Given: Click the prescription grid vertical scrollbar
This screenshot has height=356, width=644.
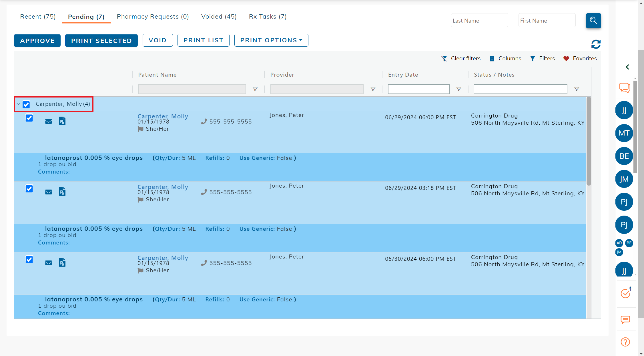Looking at the screenshot, I should [589, 141].
